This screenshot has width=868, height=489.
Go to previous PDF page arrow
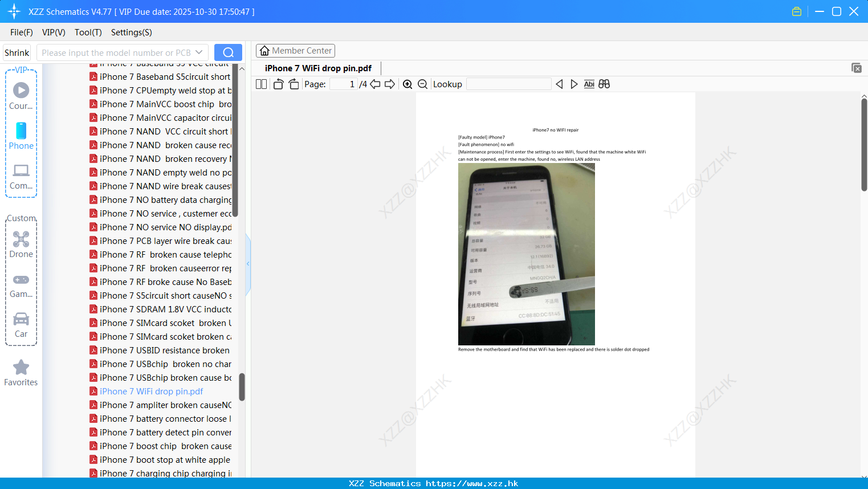pyautogui.click(x=375, y=84)
